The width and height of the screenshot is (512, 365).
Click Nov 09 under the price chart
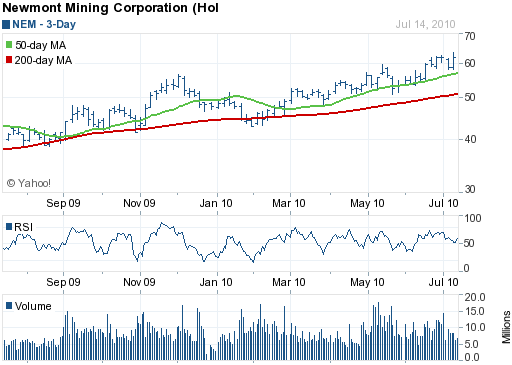[139, 203]
